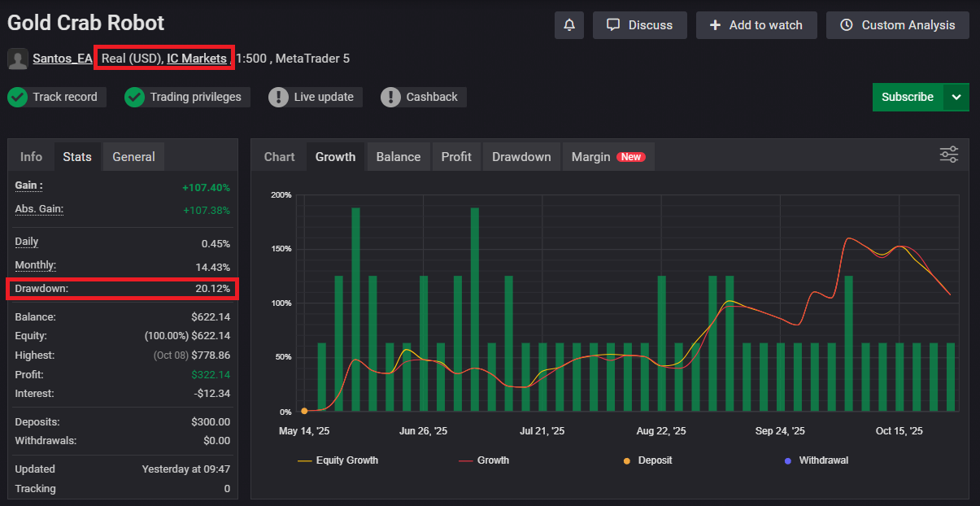Screen dimensions: 980x506
Task: Open the Drawdown chart tab
Action: 520,156
